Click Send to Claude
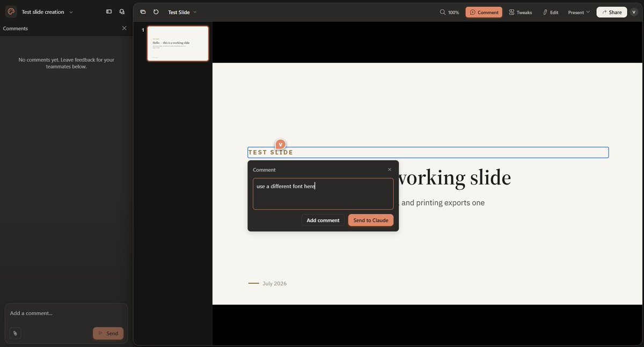 [x=371, y=220]
